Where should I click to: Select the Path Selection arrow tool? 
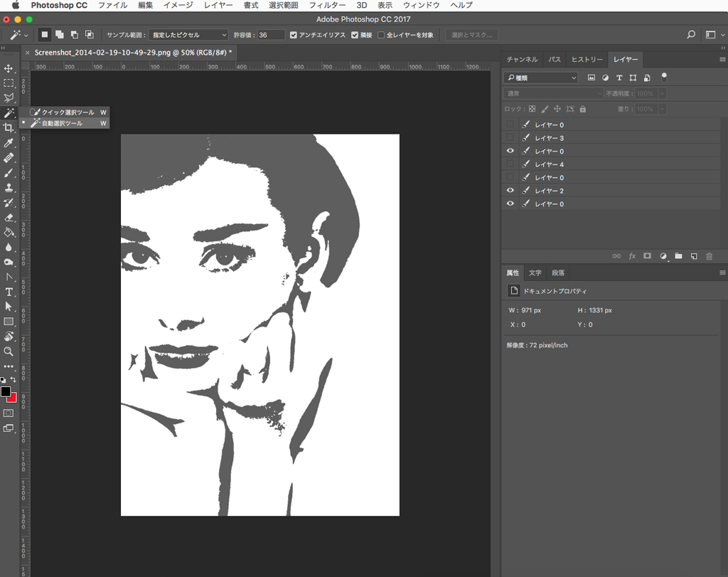tap(9, 307)
